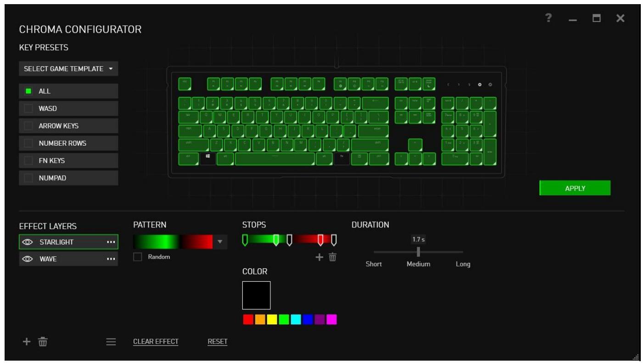The image size is (644, 363).
Task: Pick the magenta color swatch
Action: (x=331, y=319)
